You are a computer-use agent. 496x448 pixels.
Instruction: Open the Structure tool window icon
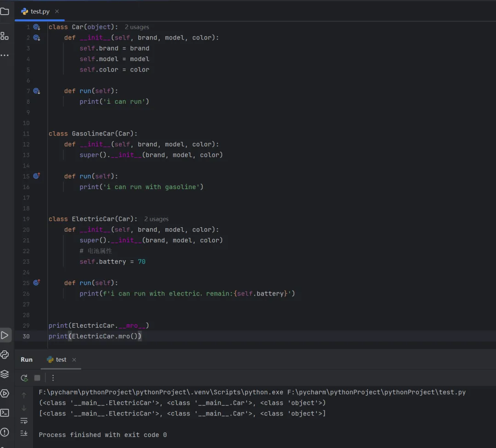coord(5,36)
